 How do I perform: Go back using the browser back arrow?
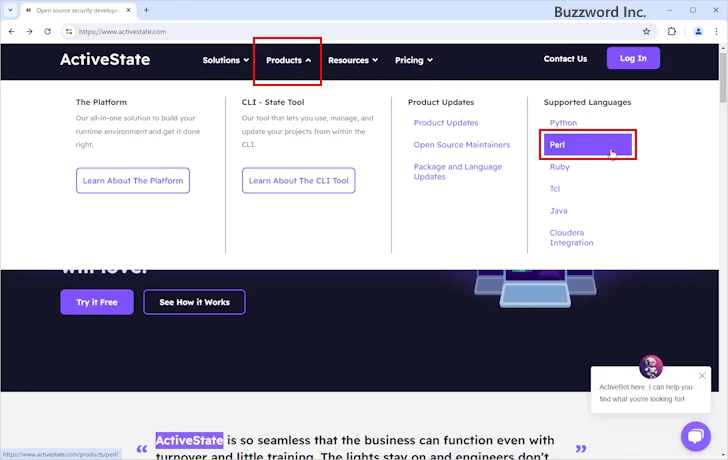12,32
